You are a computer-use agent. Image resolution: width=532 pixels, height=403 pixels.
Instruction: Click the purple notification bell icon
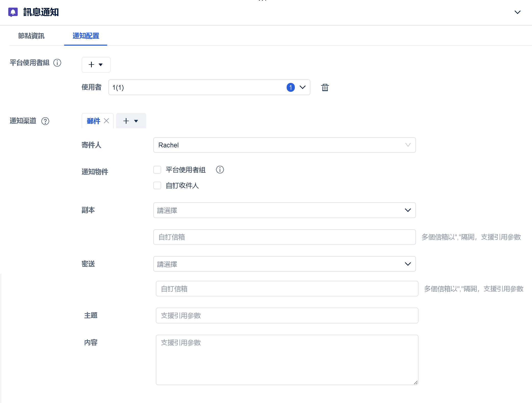pos(13,12)
